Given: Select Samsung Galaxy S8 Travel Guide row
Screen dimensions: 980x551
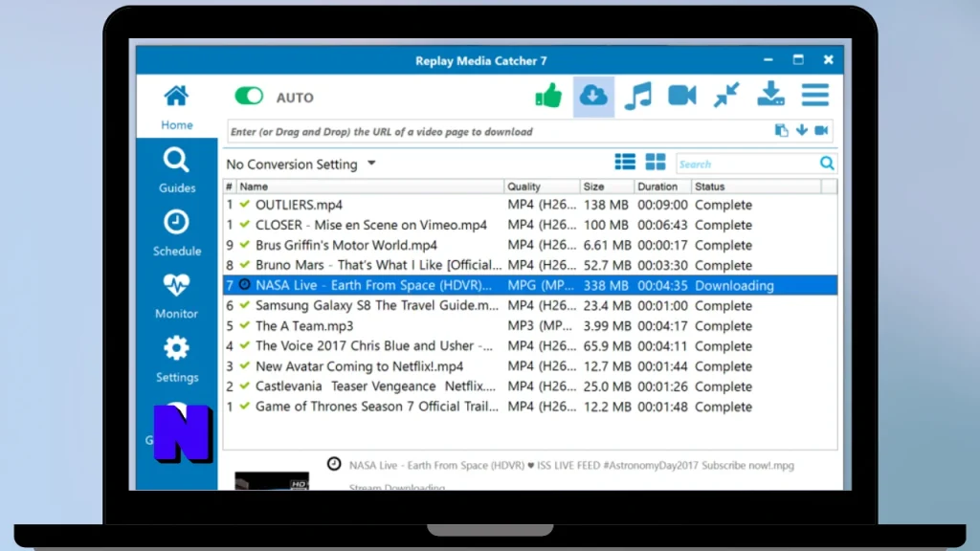Looking at the screenshot, I should [x=530, y=305].
